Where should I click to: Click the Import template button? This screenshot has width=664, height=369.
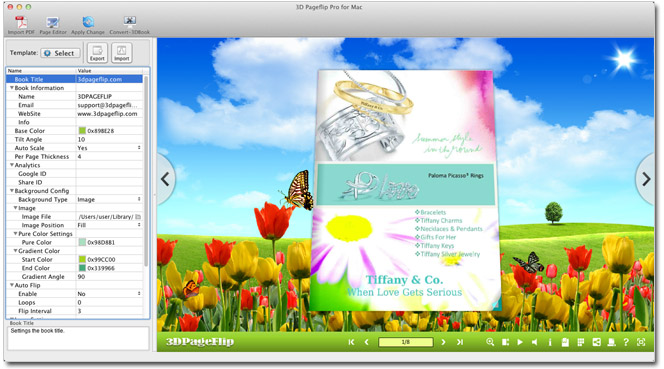[x=122, y=53]
